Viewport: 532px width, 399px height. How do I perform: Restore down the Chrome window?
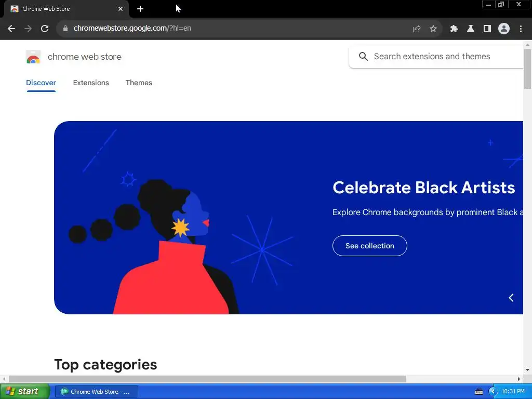(501, 5)
